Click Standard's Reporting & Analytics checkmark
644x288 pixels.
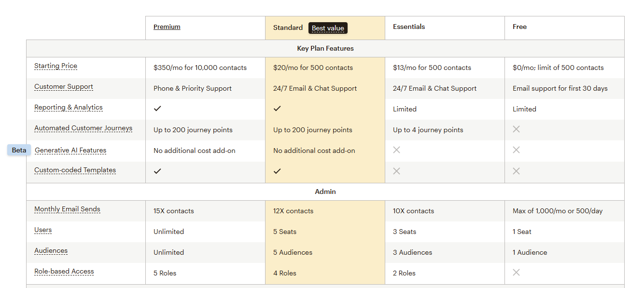pyautogui.click(x=277, y=109)
